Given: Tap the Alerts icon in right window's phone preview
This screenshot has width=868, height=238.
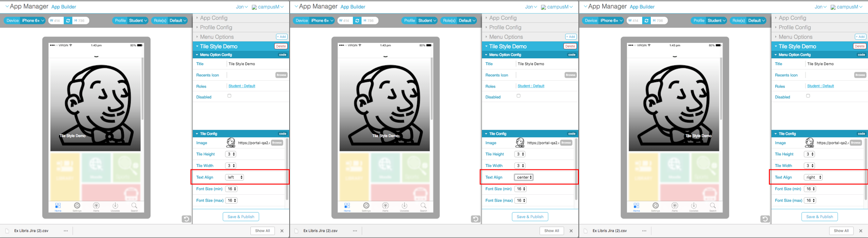Looking at the screenshot, I should pyautogui.click(x=674, y=207).
